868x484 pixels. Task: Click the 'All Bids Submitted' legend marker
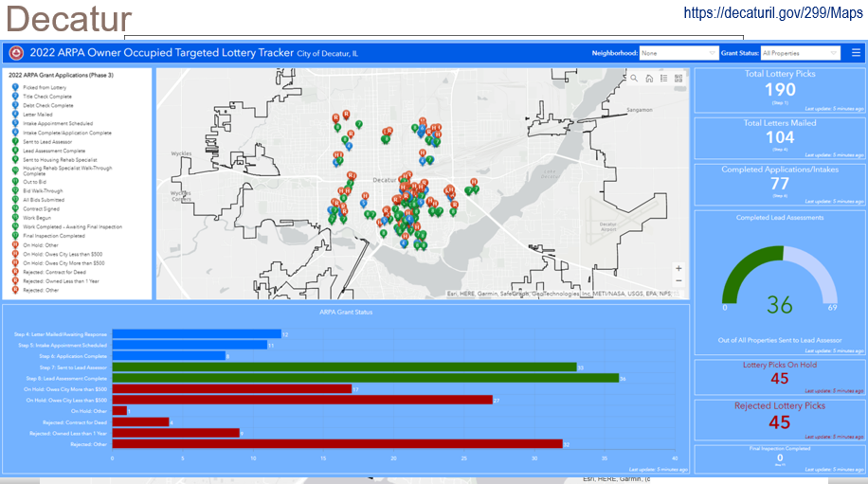15,200
